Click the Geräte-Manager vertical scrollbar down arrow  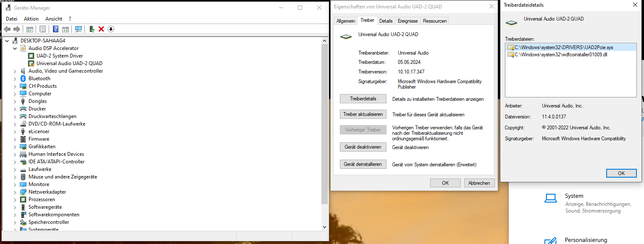(x=324, y=227)
